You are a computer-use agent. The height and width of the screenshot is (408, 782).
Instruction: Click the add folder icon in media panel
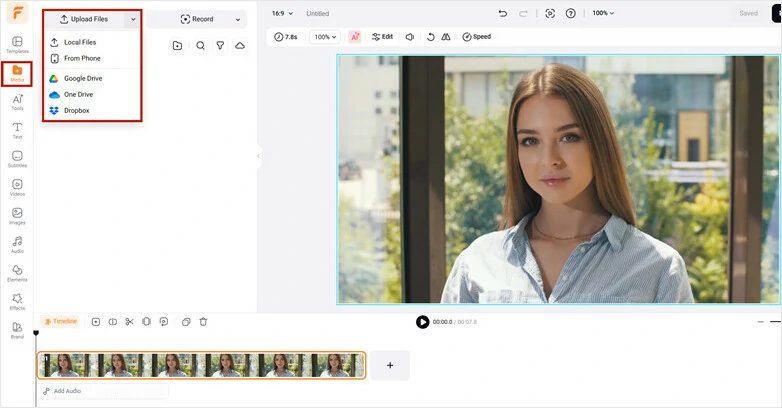point(177,45)
